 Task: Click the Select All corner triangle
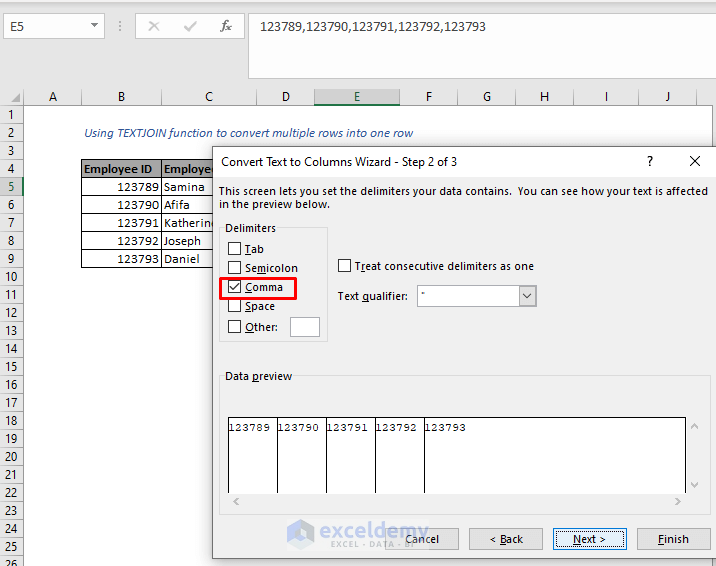point(16,97)
